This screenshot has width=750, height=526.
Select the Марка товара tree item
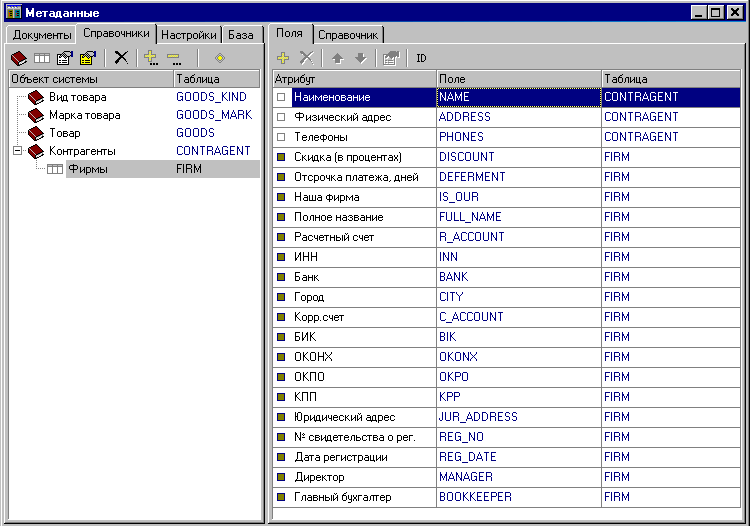click(85, 115)
